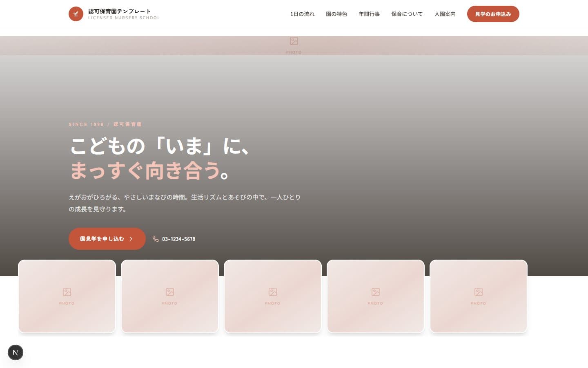Open 保育について from the top menu

407,14
